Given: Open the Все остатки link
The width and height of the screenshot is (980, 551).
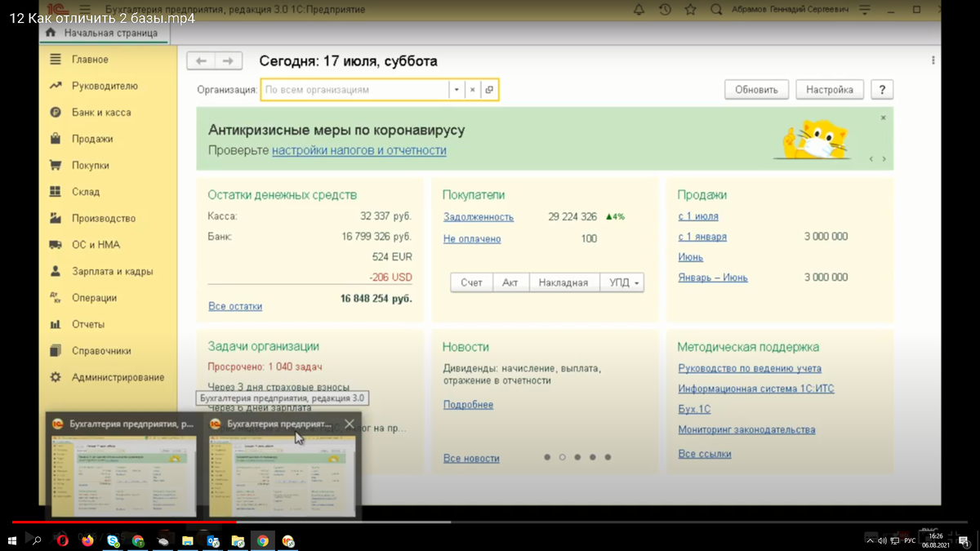Looking at the screenshot, I should click(x=235, y=306).
